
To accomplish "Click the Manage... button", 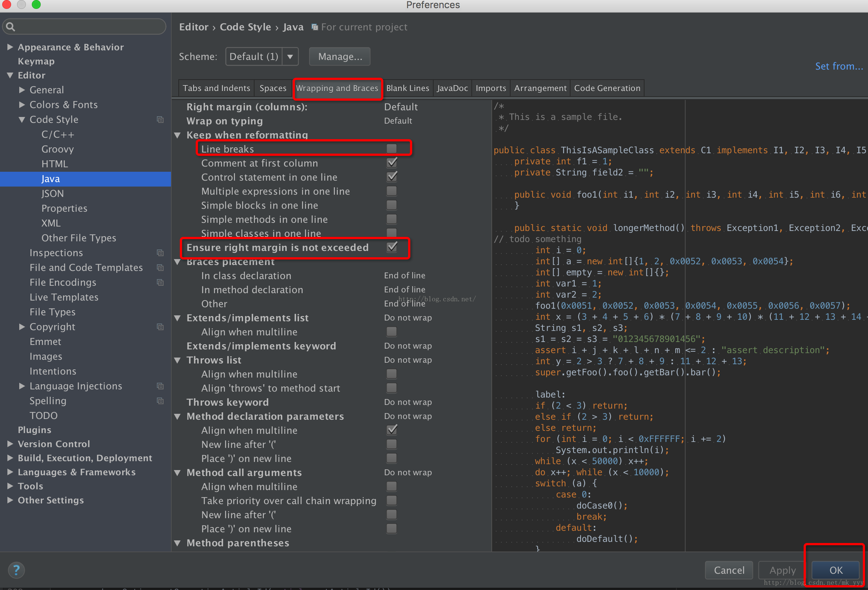I will (340, 57).
